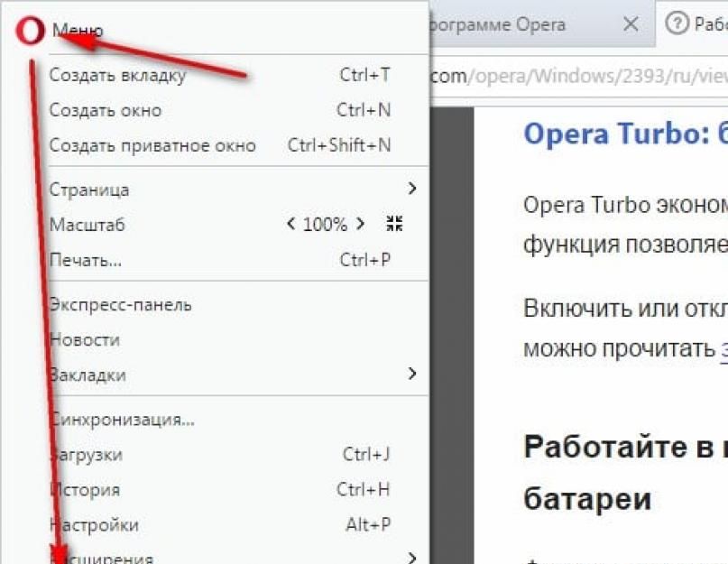
Task: Select Печать... menu item
Action: pos(238,260)
